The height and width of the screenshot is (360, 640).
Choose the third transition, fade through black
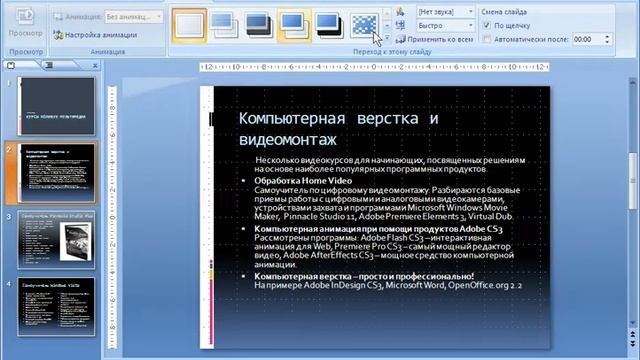pyautogui.click(x=259, y=25)
